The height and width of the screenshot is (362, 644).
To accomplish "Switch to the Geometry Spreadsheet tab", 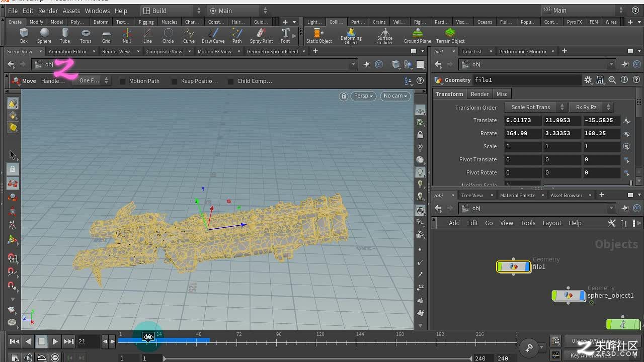I will [273, 51].
